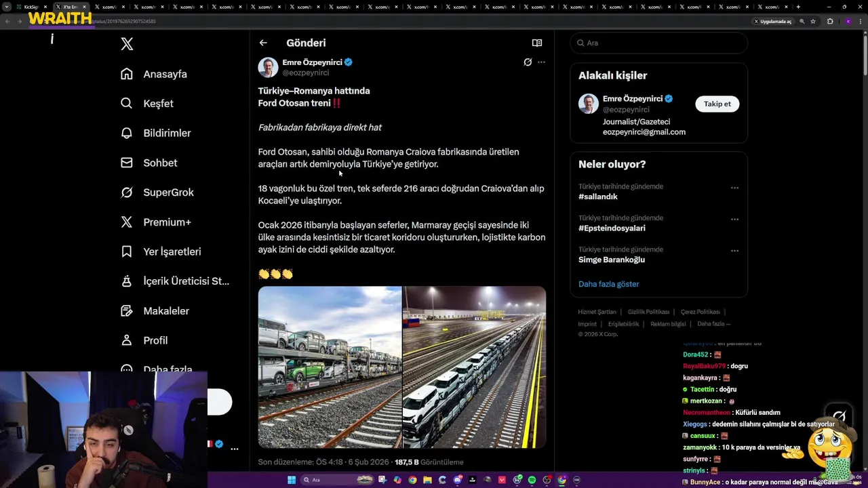Bookmark this page with star icon
The height and width of the screenshot is (488, 868).
coord(812,22)
